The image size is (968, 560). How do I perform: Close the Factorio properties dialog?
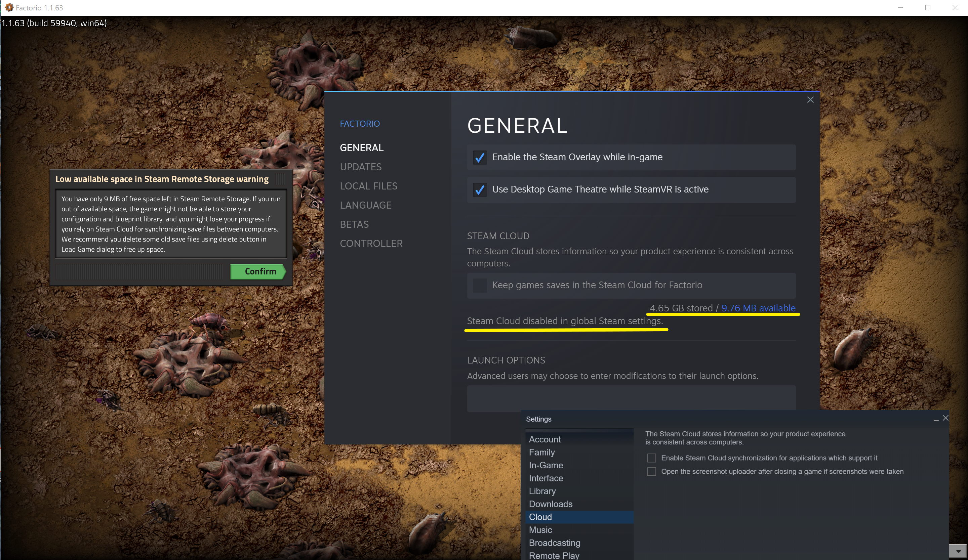[x=810, y=100]
